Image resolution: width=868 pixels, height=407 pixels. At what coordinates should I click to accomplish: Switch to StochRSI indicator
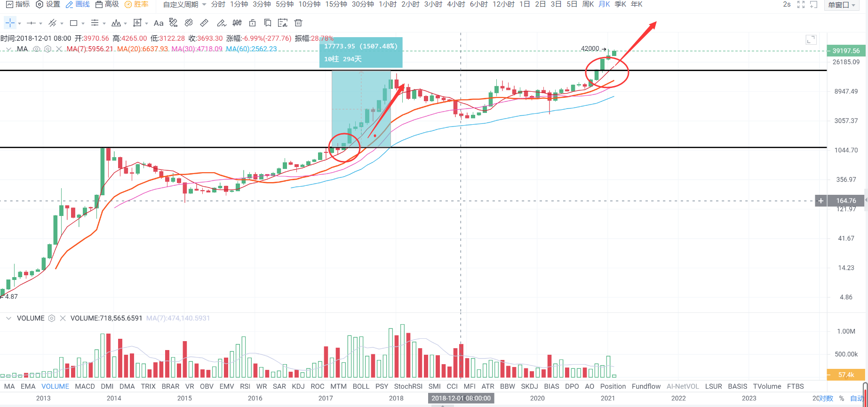coord(408,386)
